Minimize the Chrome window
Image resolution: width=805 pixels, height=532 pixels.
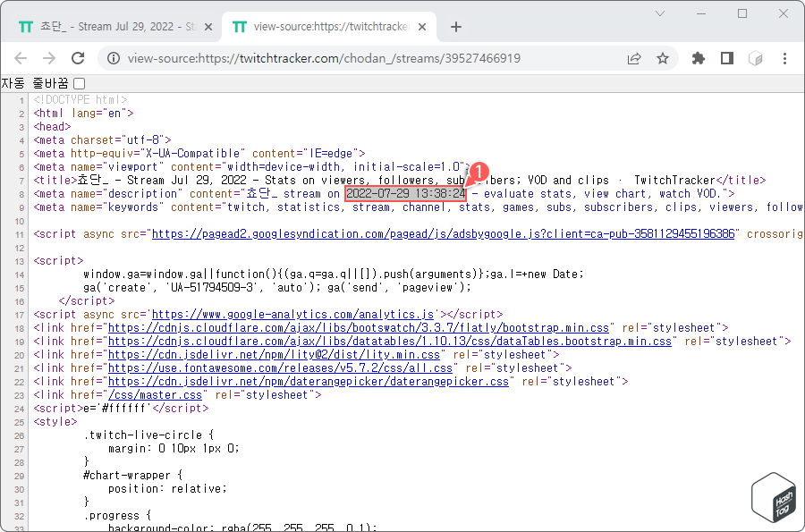(x=701, y=13)
